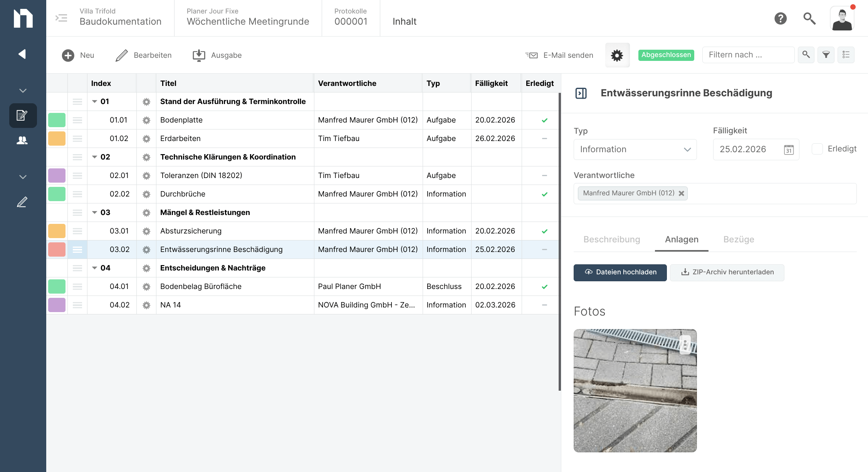Image resolution: width=868 pixels, height=472 pixels.
Task: Toggle the list view options icon
Action: pyautogui.click(x=846, y=55)
